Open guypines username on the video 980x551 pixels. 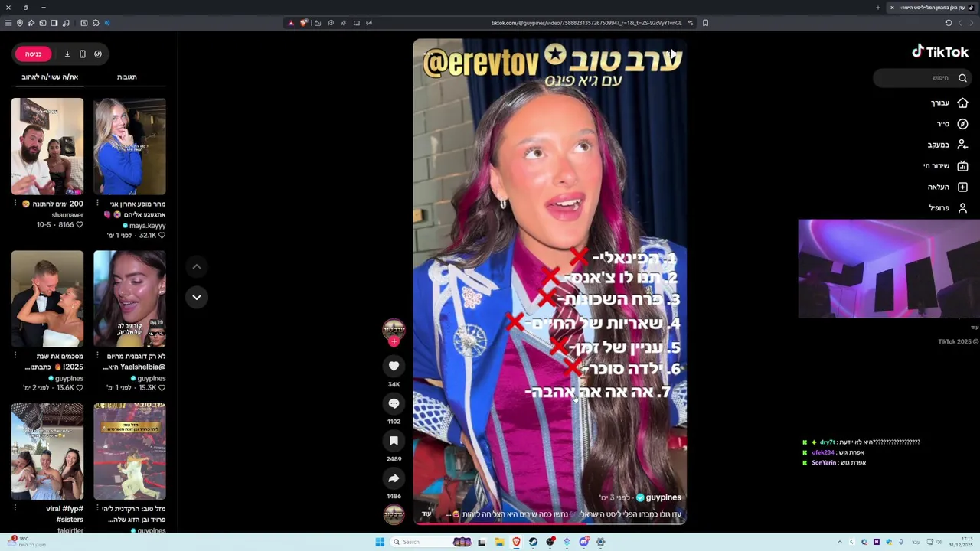click(x=663, y=497)
